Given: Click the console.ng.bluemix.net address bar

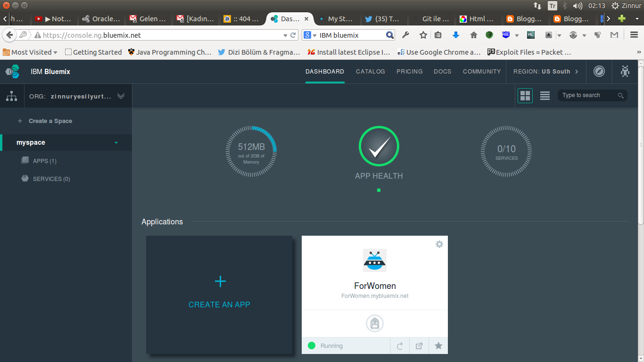Looking at the screenshot, I should coord(158,35).
